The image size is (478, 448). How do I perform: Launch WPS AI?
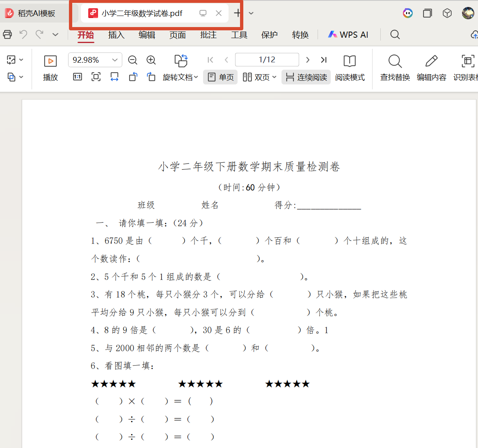coord(348,35)
